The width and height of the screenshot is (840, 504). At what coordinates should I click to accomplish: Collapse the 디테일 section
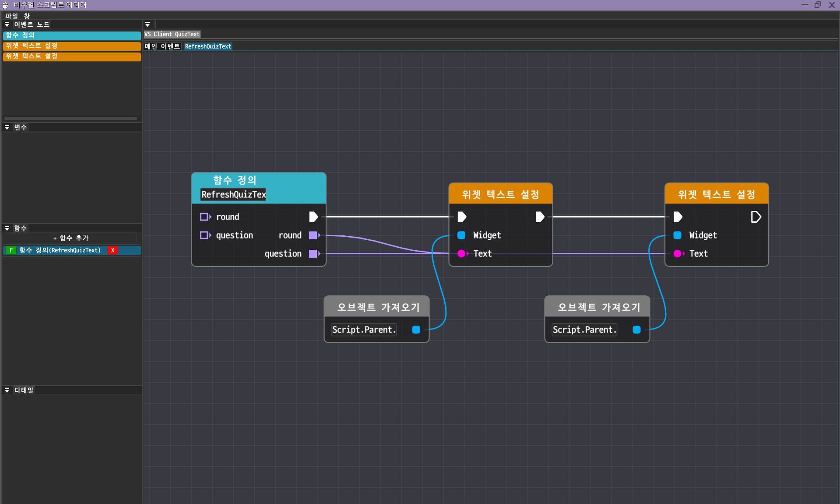pos(7,390)
